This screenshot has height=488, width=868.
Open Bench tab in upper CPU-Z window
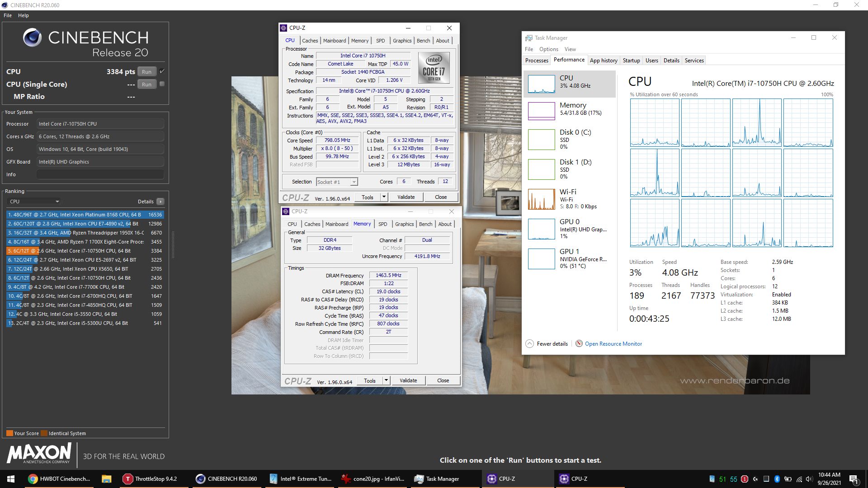coord(423,41)
